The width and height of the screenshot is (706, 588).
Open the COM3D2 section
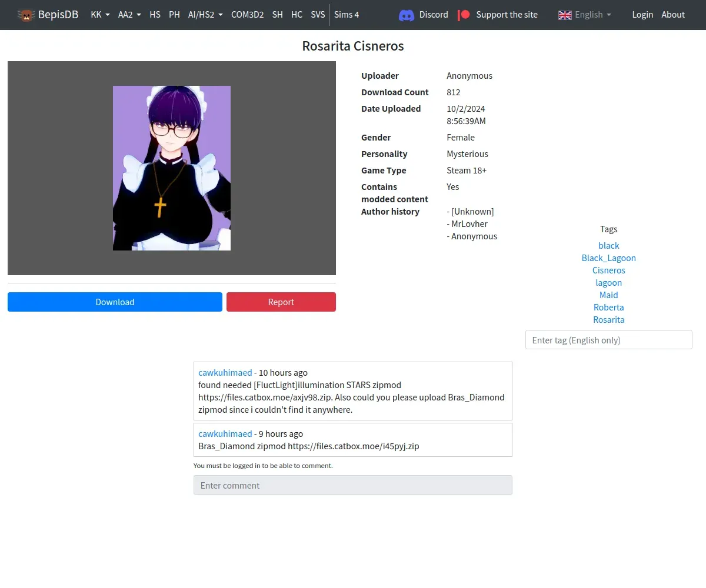pyautogui.click(x=247, y=15)
